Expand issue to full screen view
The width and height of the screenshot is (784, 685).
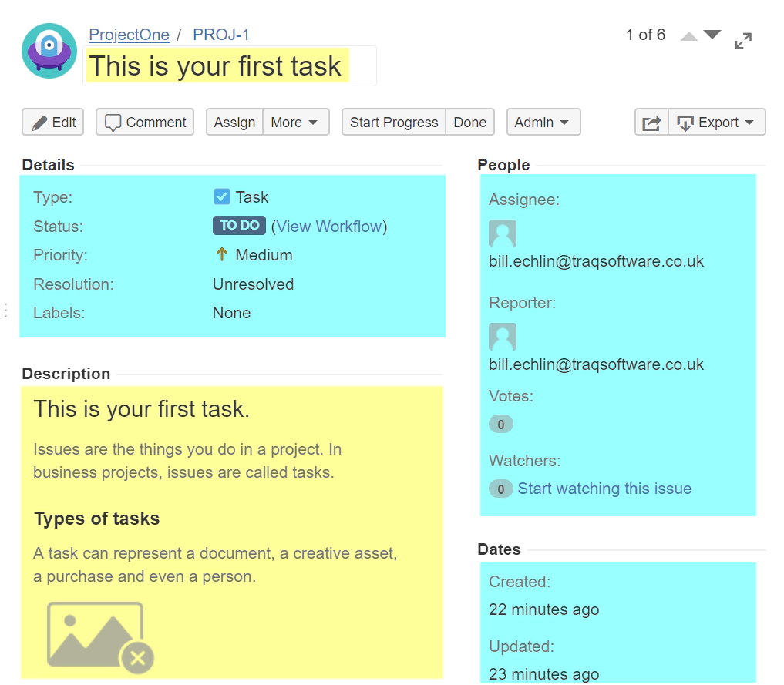click(743, 42)
